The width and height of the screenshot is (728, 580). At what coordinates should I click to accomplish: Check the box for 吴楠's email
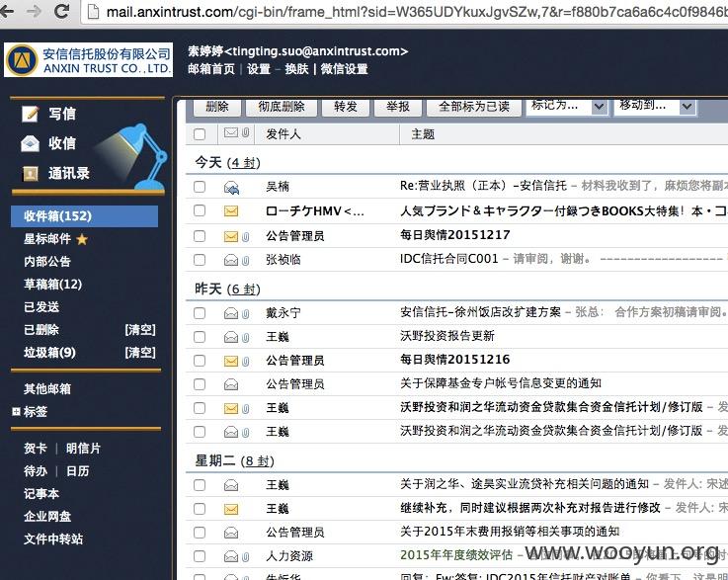tap(200, 187)
